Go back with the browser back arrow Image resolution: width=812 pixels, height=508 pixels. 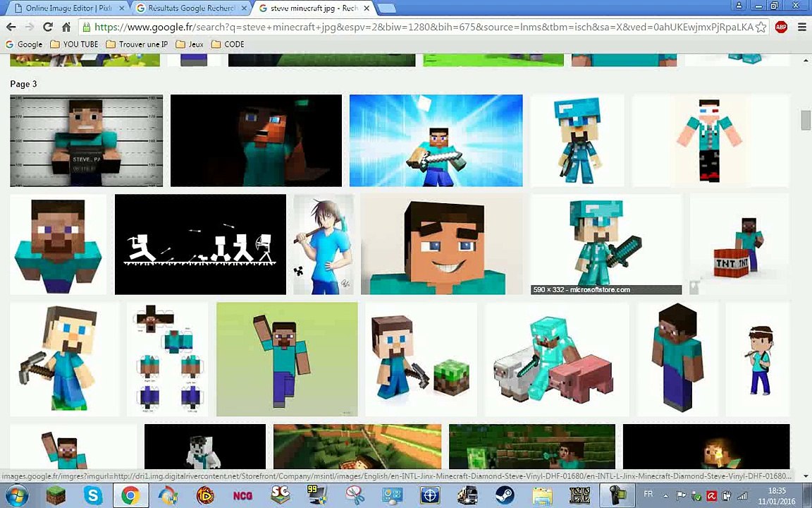pyautogui.click(x=11, y=27)
